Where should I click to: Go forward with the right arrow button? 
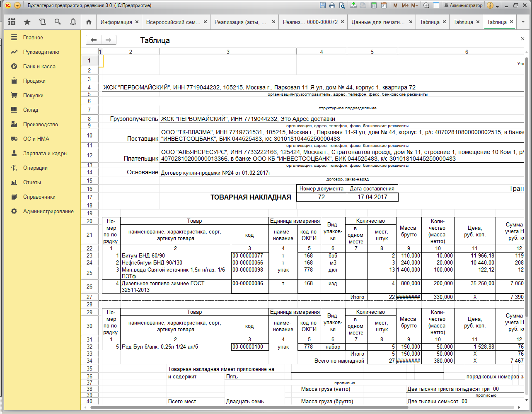(x=109, y=40)
